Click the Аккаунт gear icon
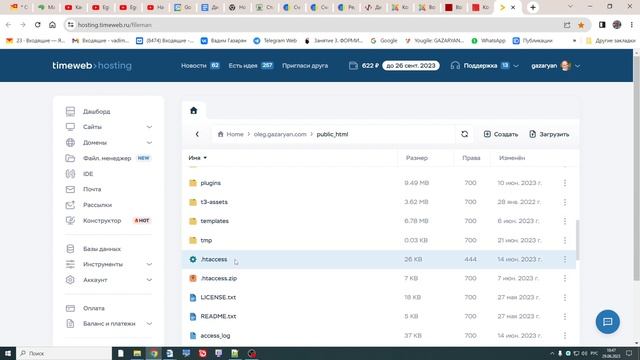This screenshot has width=640, height=360. tap(70, 280)
